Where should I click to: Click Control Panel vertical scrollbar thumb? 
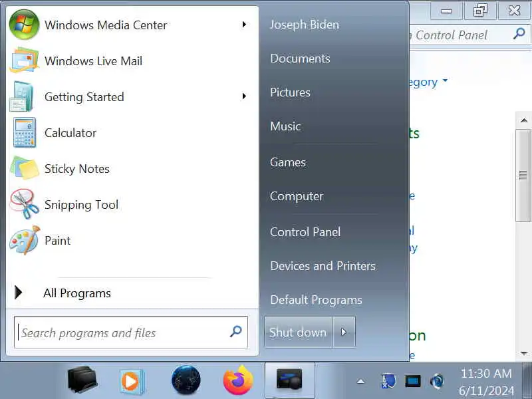[524, 175]
